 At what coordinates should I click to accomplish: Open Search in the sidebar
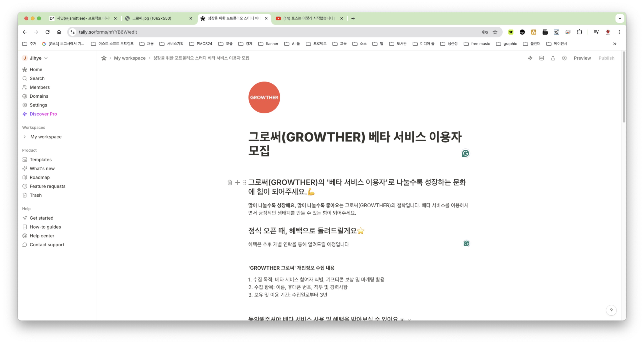(37, 78)
